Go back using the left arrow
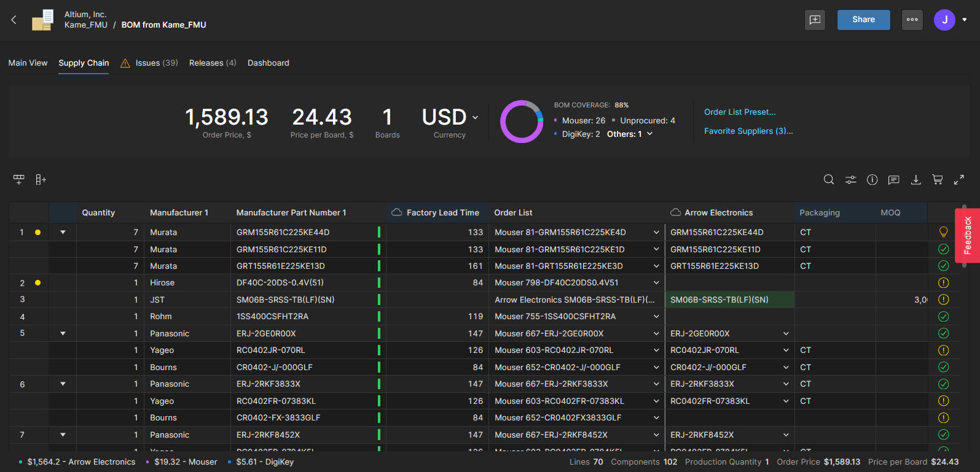Viewport: 980px width, 472px height. (x=14, y=20)
